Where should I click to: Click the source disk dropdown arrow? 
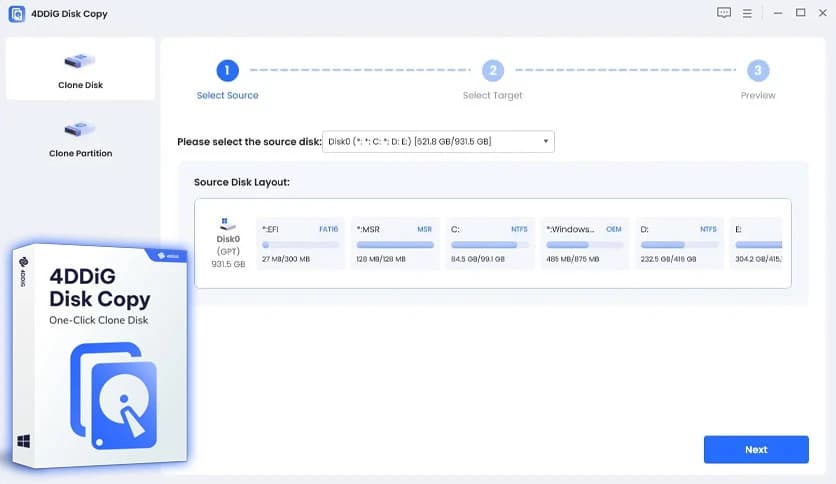[x=545, y=142]
